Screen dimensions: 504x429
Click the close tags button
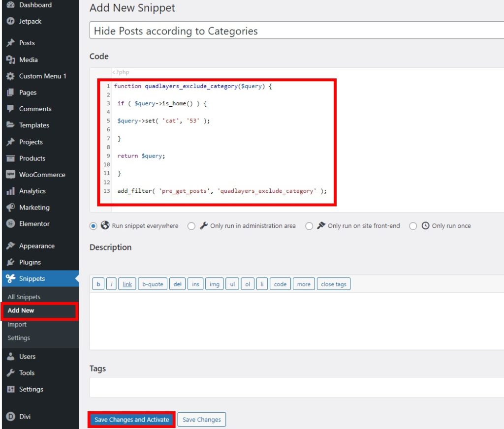pyautogui.click(x=334, y=284)
